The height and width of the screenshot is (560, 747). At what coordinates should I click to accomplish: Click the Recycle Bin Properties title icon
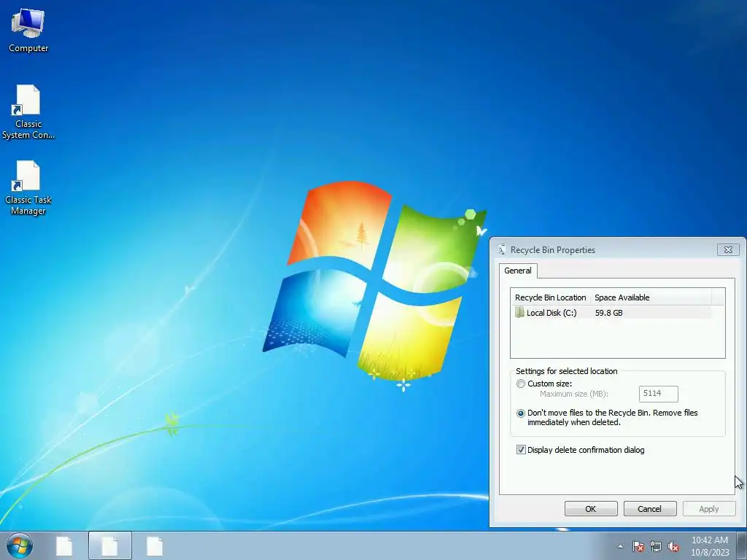click(x=502, y=249)
